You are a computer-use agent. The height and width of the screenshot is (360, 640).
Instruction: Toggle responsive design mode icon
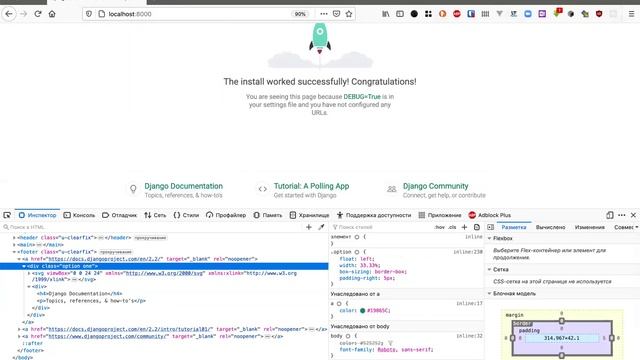click(610, 215)
